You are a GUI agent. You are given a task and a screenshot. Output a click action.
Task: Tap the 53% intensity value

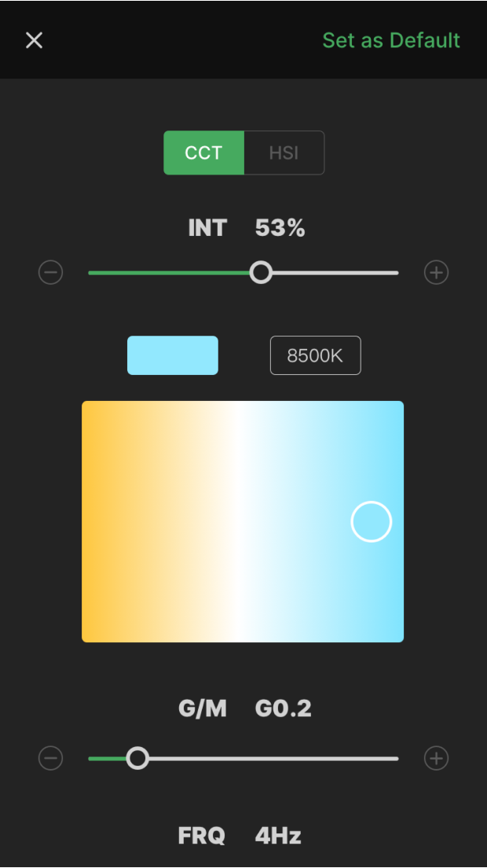pyautogui.click(x=280, y=229)
